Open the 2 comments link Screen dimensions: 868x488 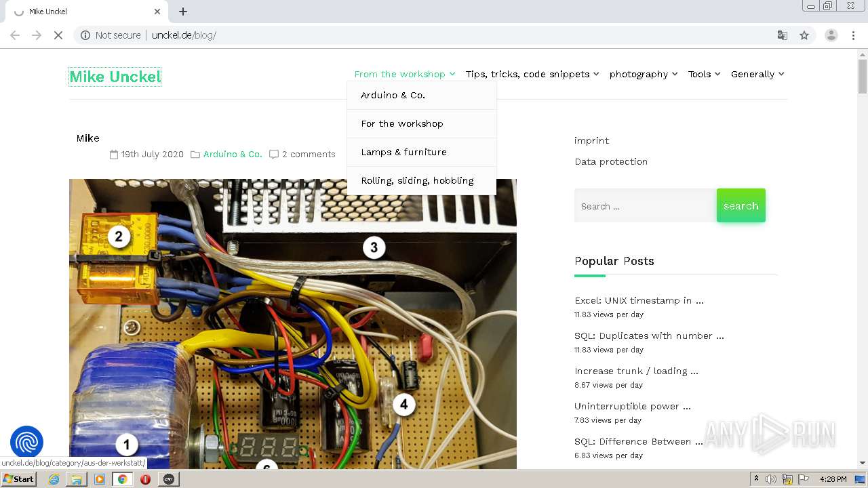pos(309,155)
